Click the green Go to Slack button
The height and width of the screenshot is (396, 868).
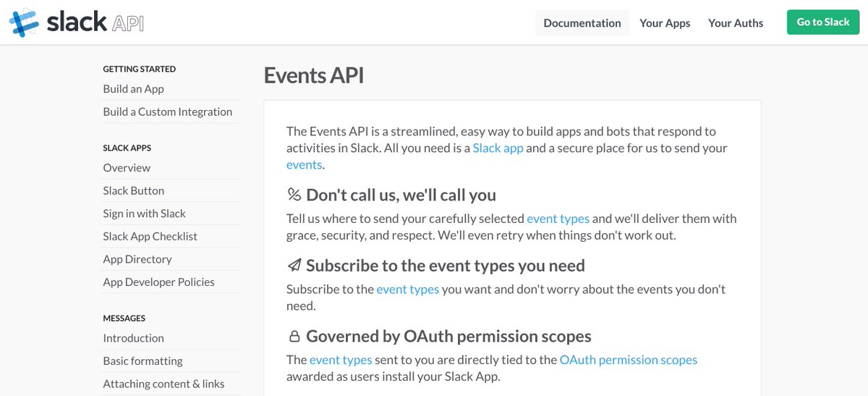coord(823,22)
